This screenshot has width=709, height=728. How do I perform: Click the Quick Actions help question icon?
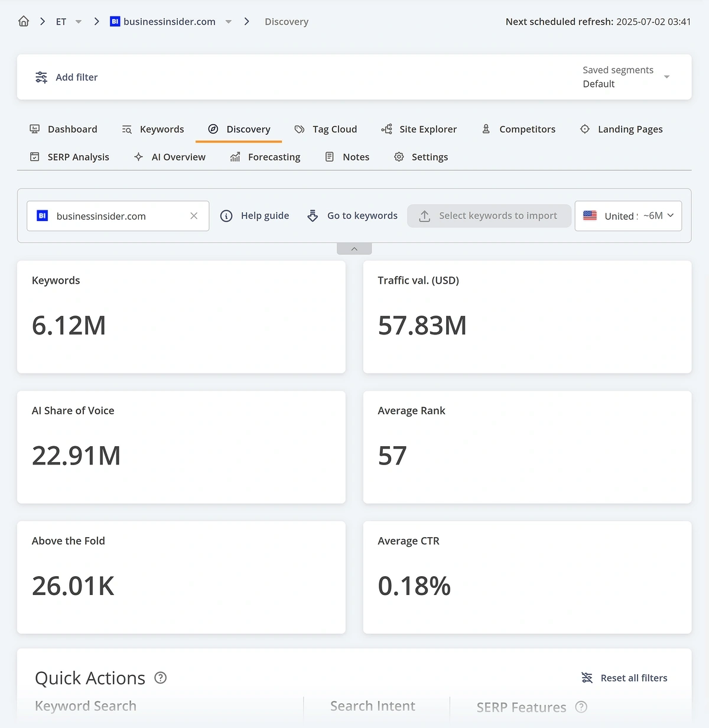(161, 678)
